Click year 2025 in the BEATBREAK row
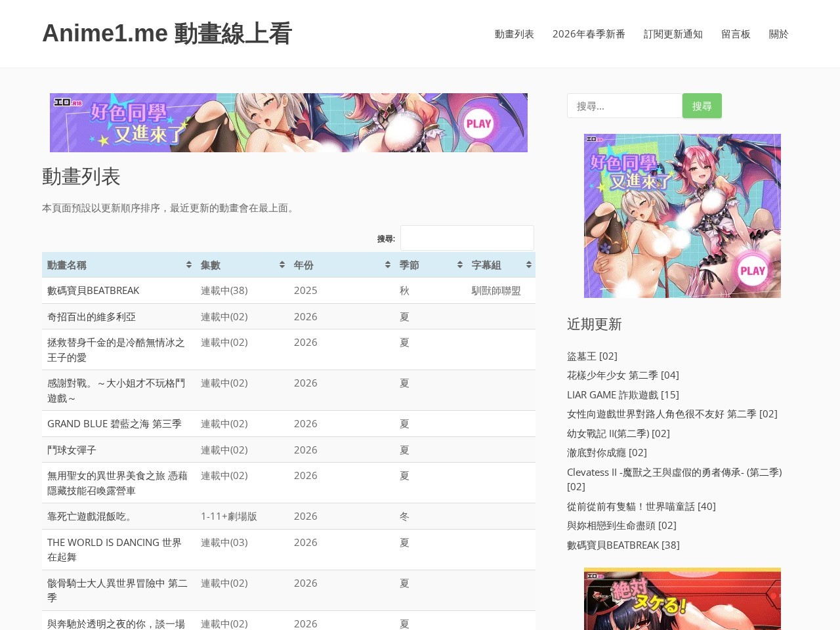 click(x=306, y=291)
